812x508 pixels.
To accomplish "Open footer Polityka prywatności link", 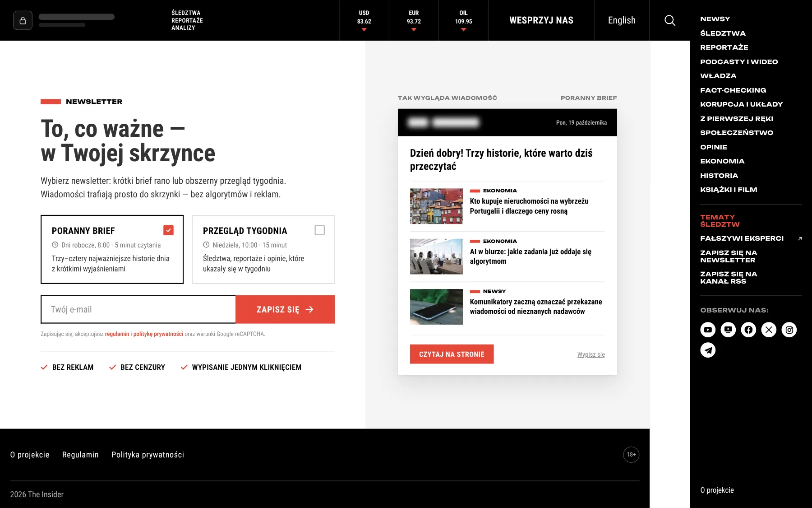I will click(148, 455).
